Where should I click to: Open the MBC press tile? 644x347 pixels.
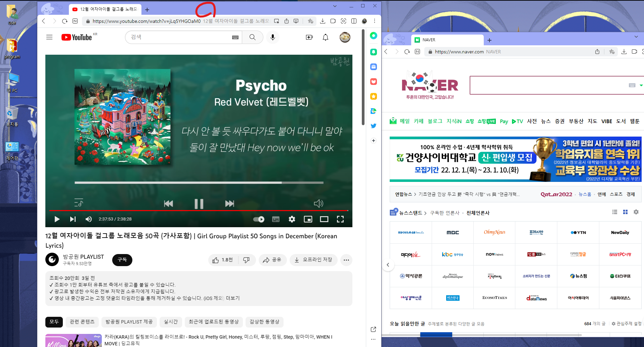tap(453, 232)
